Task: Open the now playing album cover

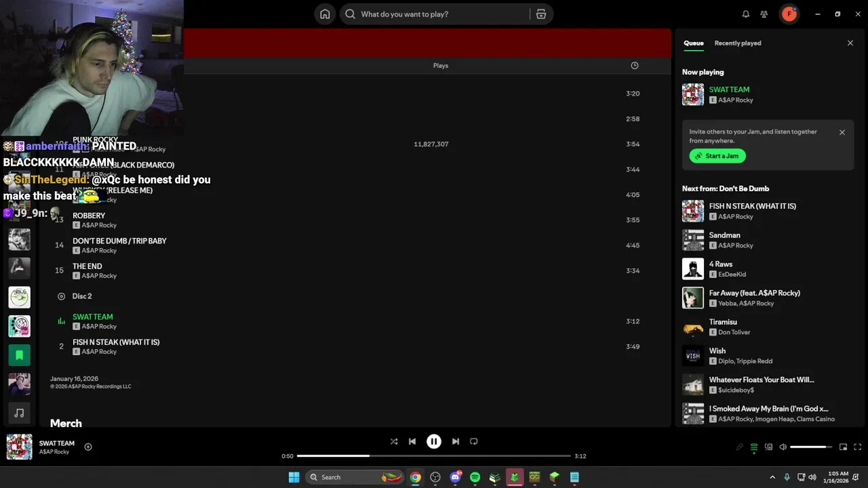Action: [19, 447]
